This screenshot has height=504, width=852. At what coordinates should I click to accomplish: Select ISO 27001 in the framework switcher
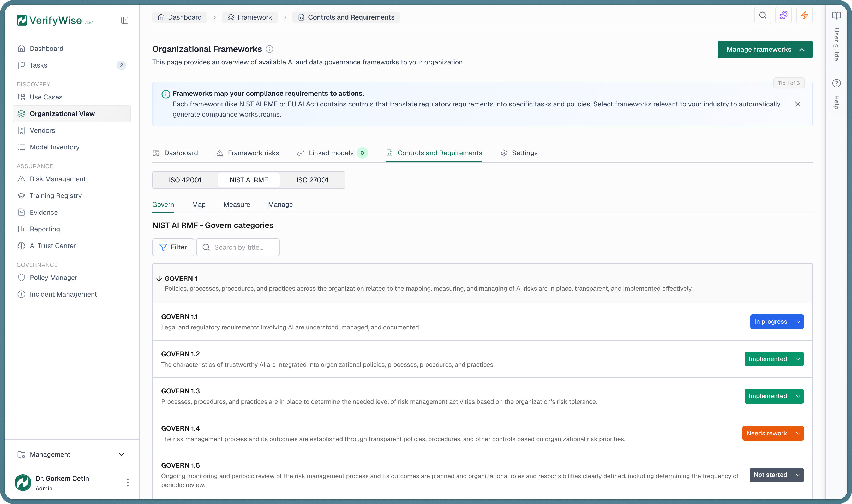312,180
